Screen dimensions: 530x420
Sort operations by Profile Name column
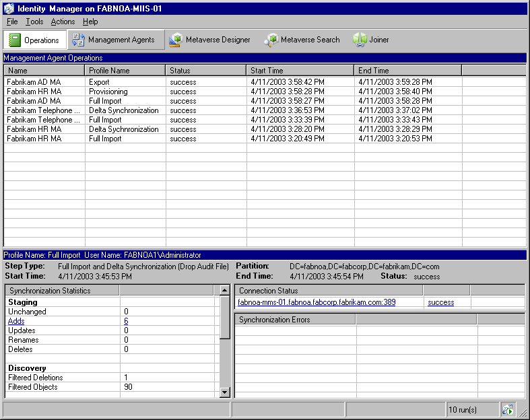click(125, 70)
